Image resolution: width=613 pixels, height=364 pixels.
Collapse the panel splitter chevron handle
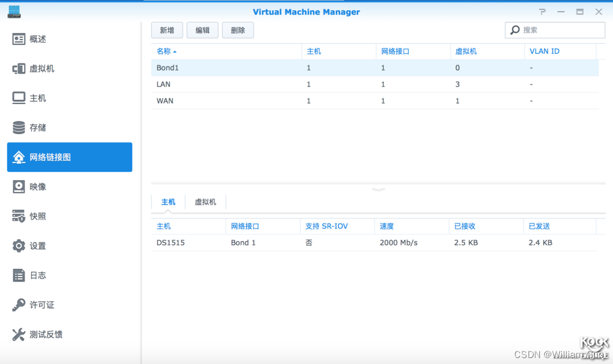tap(378, 189)
